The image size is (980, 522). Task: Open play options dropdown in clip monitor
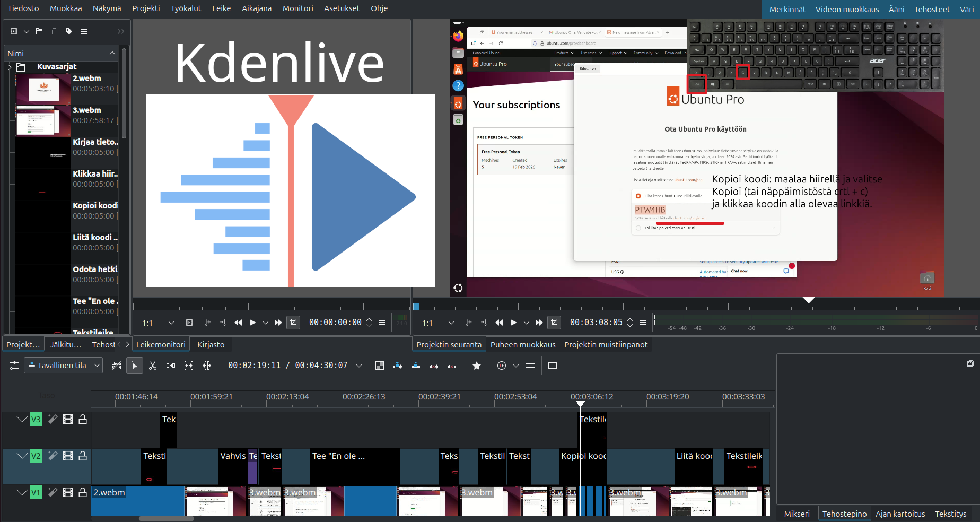click(266, 323)
